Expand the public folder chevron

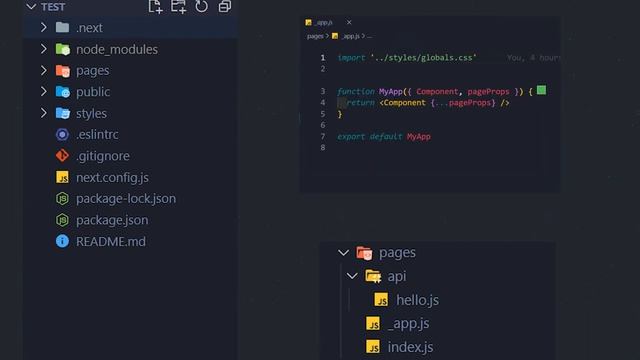(43, 91)
